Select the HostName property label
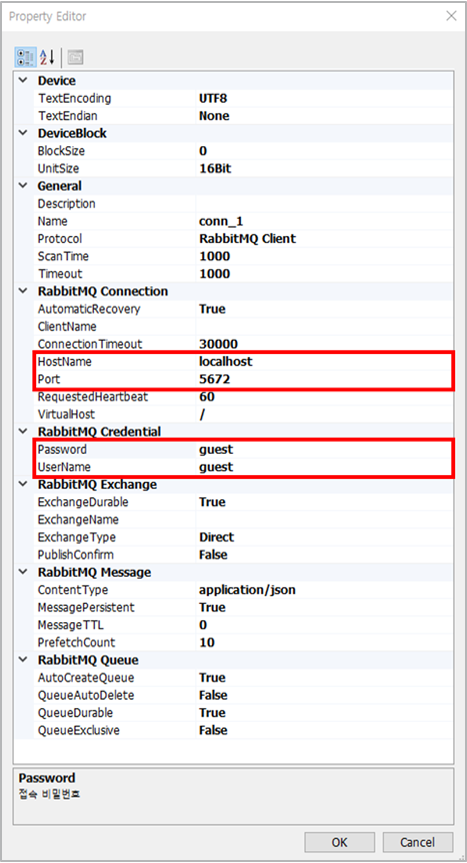 click(x=64, y=362)
